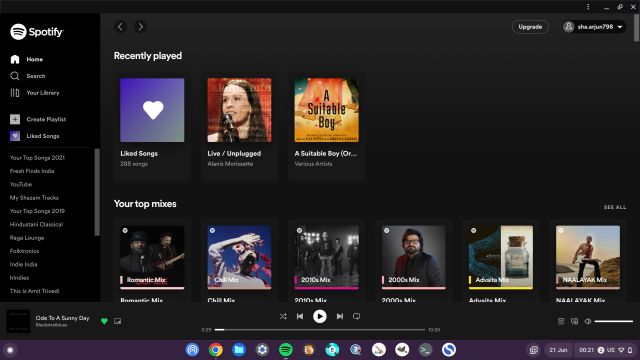
Task: Open the Liked Songs card
Action: [x=152, y=127]
